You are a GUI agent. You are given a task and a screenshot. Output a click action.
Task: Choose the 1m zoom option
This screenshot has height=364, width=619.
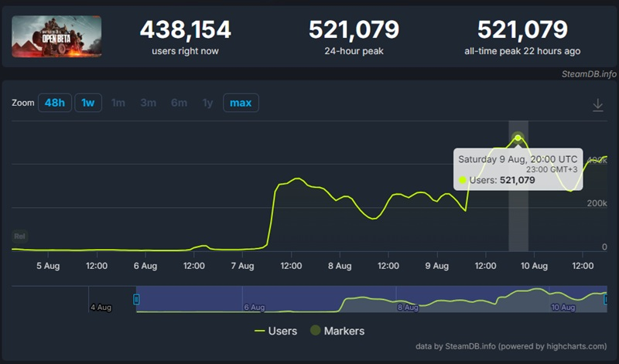point(118,103)
